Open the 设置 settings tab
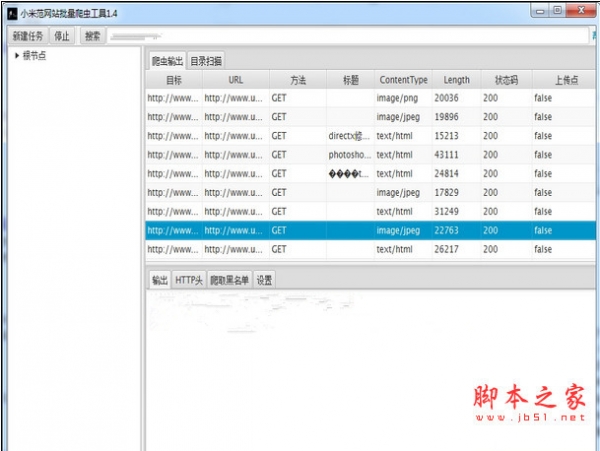The image size is (600, 451). click(x=264, y=280)
